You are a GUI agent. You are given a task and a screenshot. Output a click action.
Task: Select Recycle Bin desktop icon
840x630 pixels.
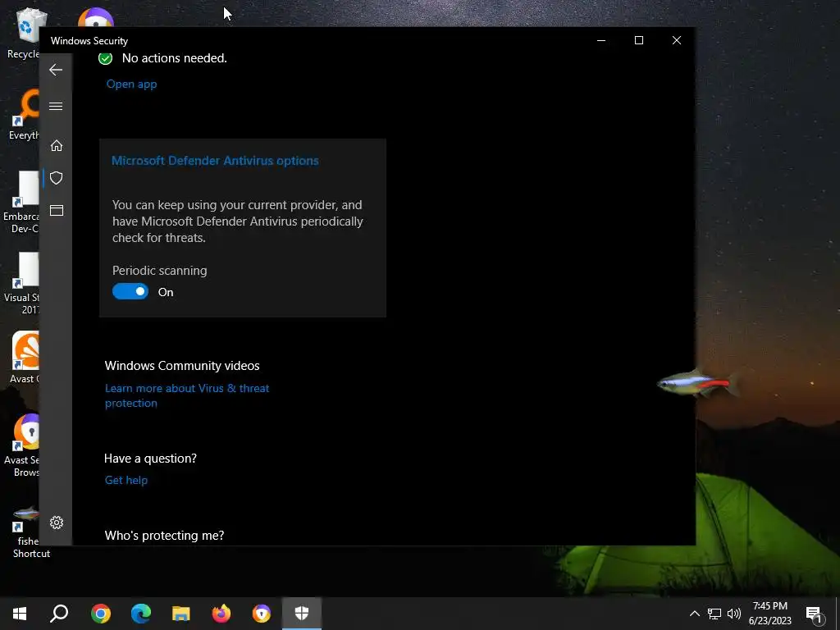[x=23, y=34]
